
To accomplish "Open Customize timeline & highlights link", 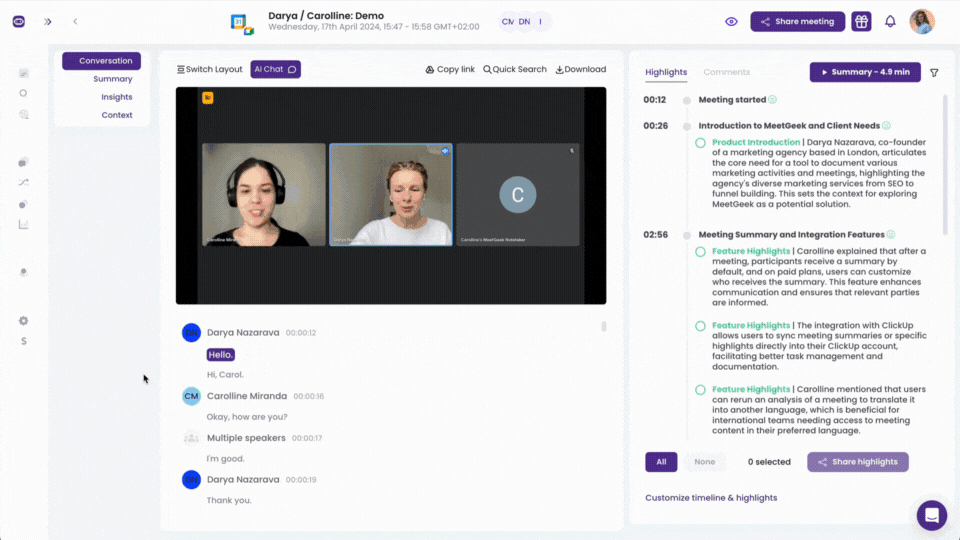I will point(711,498).
